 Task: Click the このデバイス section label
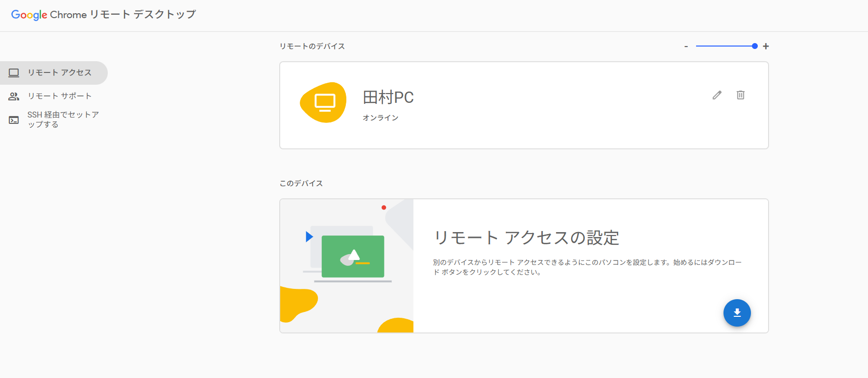coord(301,183)
